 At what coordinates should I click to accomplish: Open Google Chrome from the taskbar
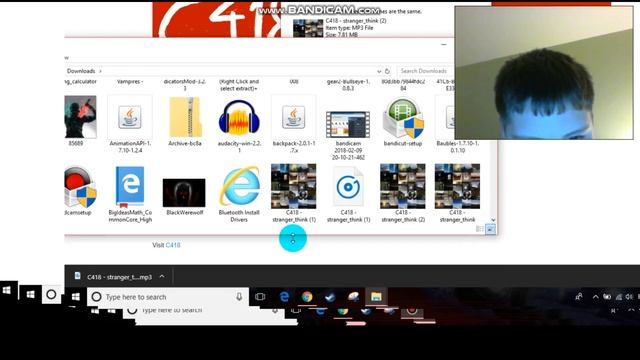pyautogui.click(x=307, y=297)
